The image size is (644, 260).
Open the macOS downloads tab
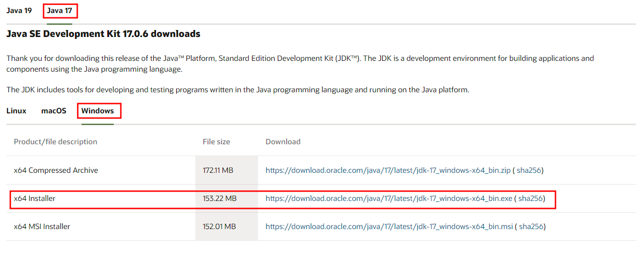(x=54, y=111)
